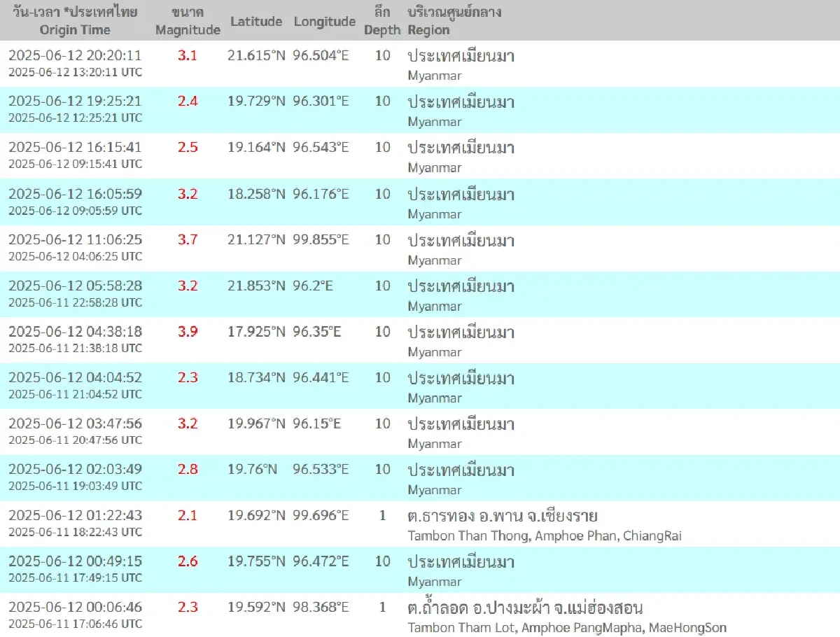Click latitude 19.592°N
This screenshot has height=637, width=840.
(x=256, y=608)
